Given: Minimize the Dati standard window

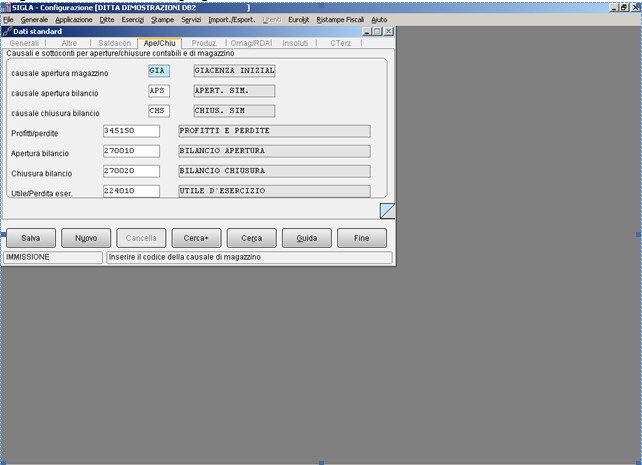Looking at the screenshot, I should click(x=367, y=32).
